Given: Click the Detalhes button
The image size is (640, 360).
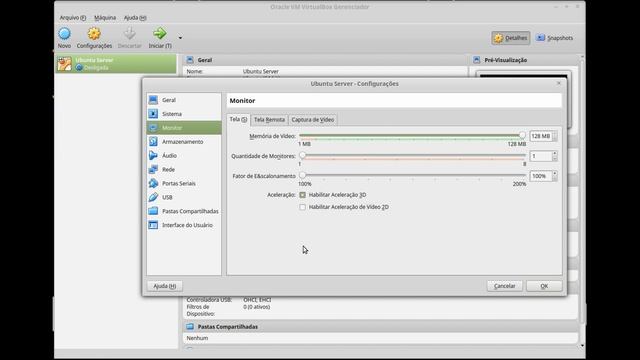Looking at the screenshot, I should coord(511,38).
